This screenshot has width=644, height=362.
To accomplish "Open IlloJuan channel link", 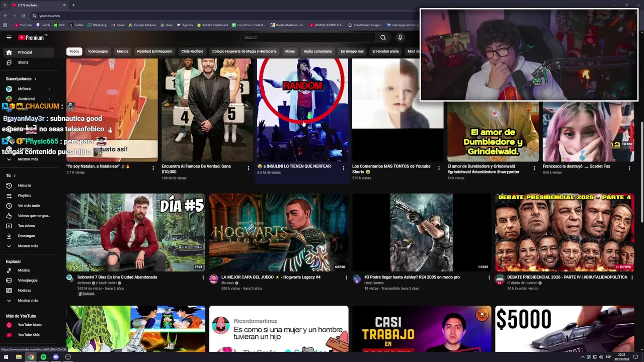I will (228, 283).
